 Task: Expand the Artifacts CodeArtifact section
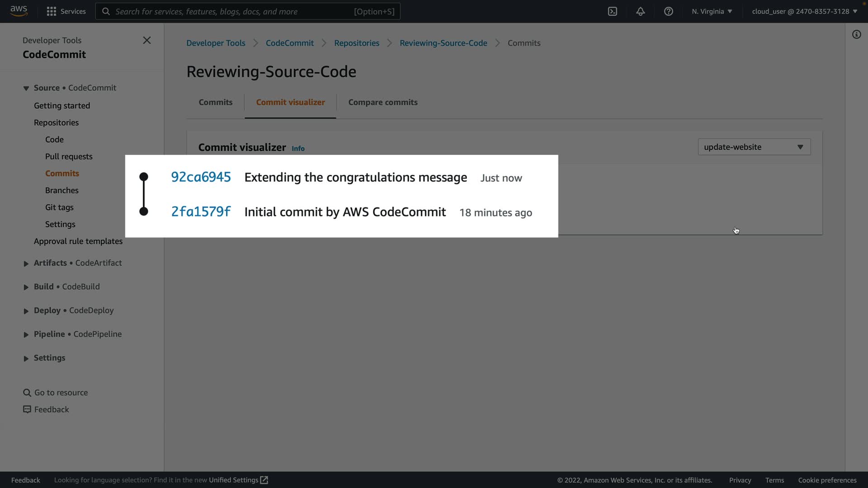click(x=26, y=263)
